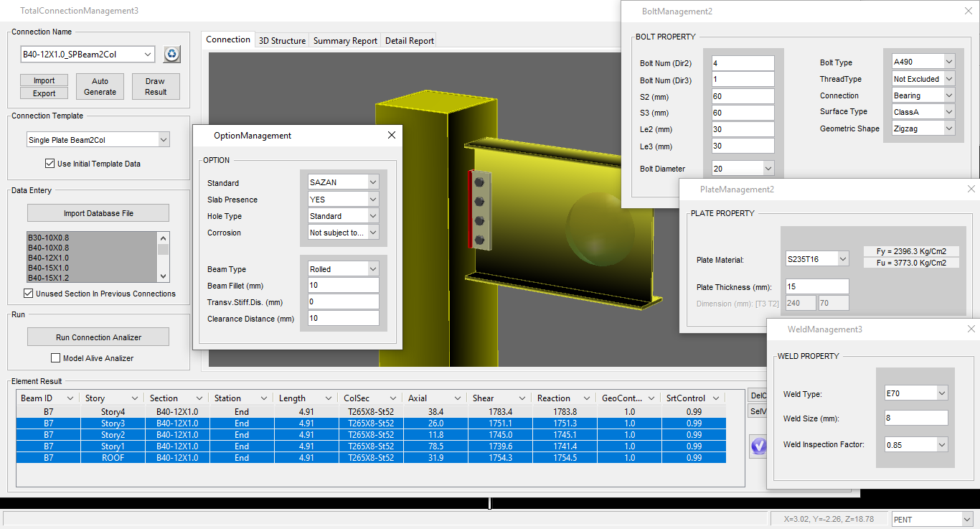Click the purple checkmark icon button
Viewport: 980px width, 529px height.
(758, 446)
